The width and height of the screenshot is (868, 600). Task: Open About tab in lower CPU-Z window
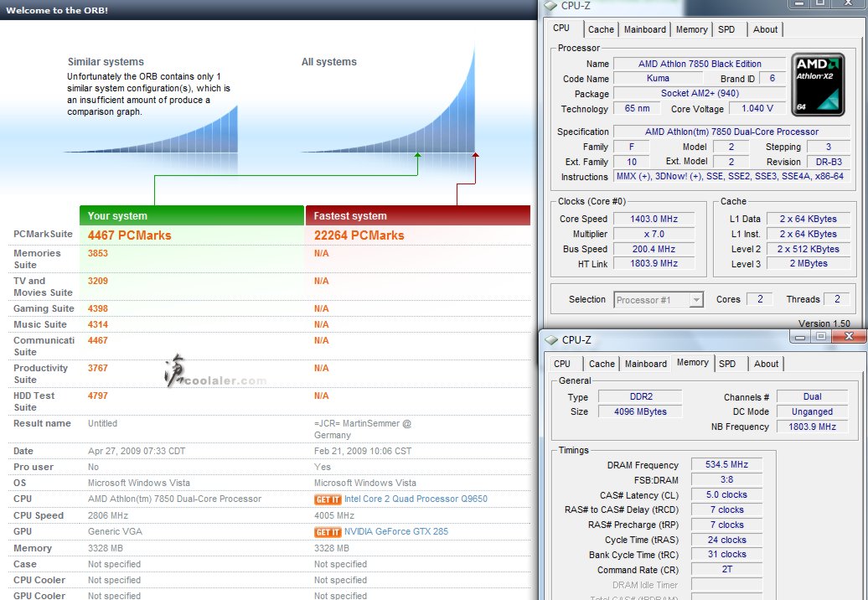point(766,364)
